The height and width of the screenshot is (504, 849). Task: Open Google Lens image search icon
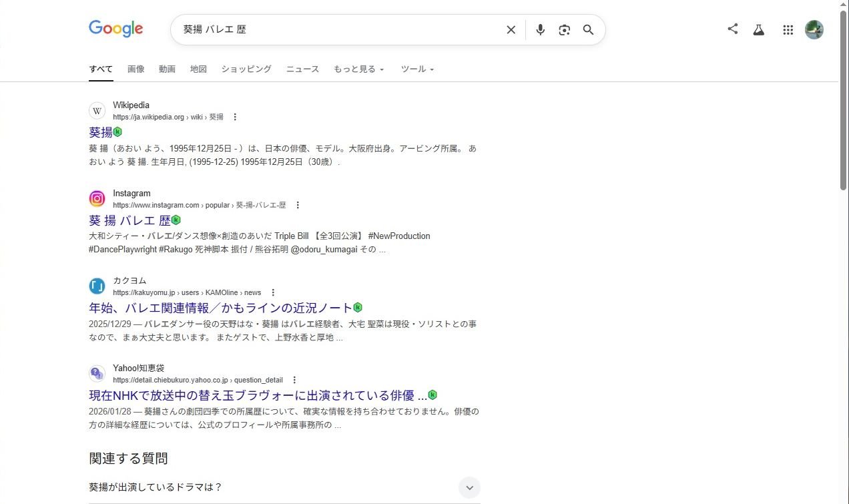[565, 30]
